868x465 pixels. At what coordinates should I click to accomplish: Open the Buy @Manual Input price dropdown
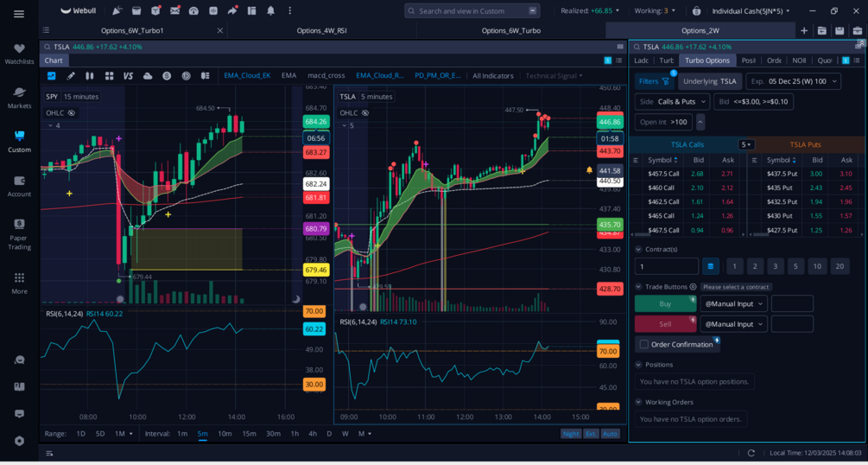tap(733, 303)
